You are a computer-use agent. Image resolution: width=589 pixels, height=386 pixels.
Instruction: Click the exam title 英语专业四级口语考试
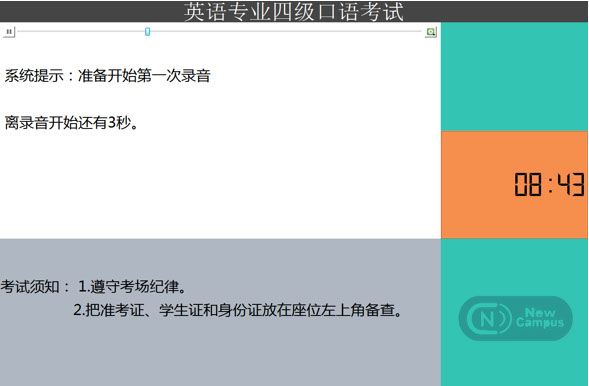click(x=294, y=12)
